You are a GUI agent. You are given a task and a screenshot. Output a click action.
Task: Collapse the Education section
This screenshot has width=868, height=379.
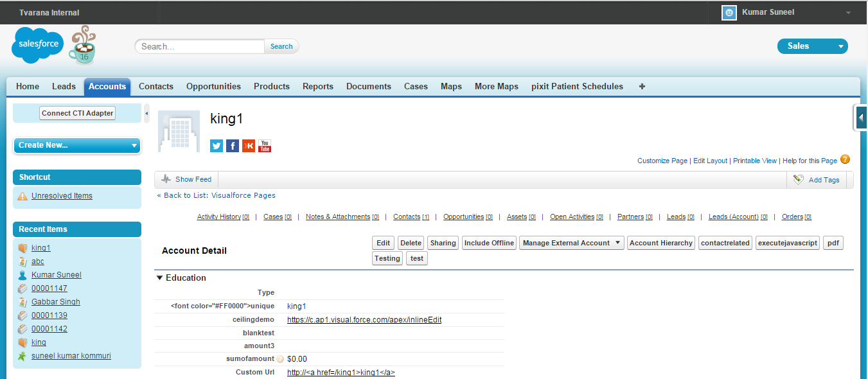pos(159,278)
